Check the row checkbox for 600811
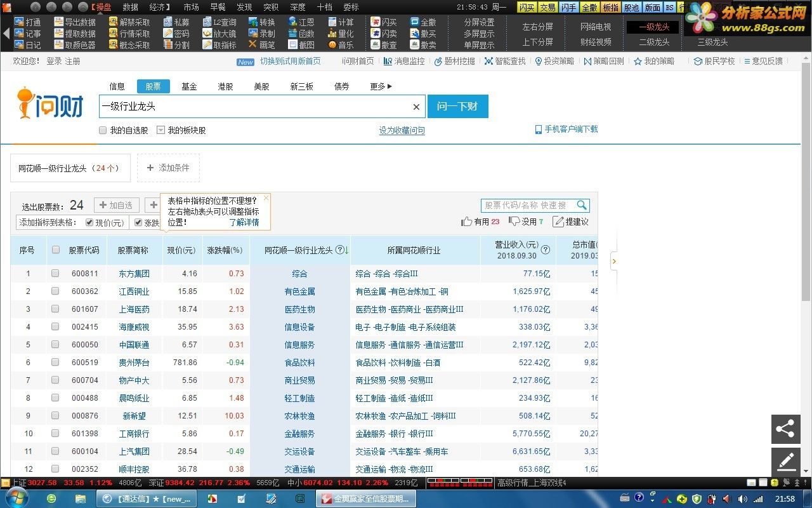812x508 pixels. pos(55,274)
